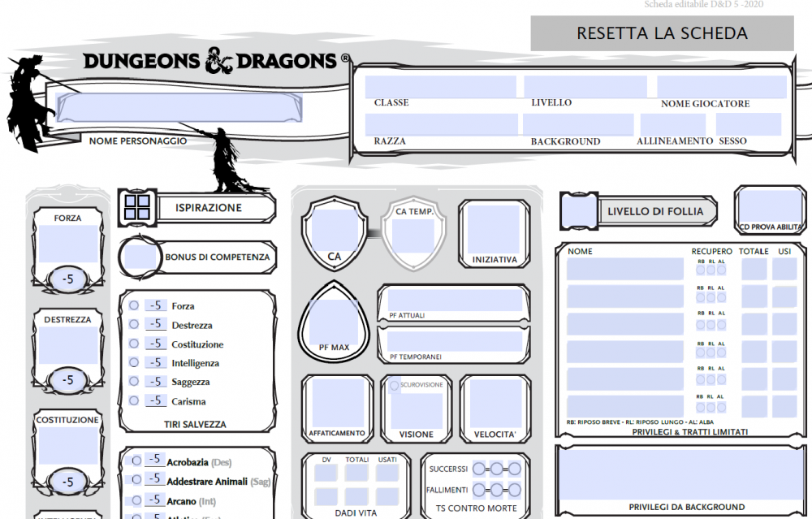Screen dimensions: 812x519
Task: Mark the third Successi death save circle
Action: pyautogui.click(x=514, y=469)
